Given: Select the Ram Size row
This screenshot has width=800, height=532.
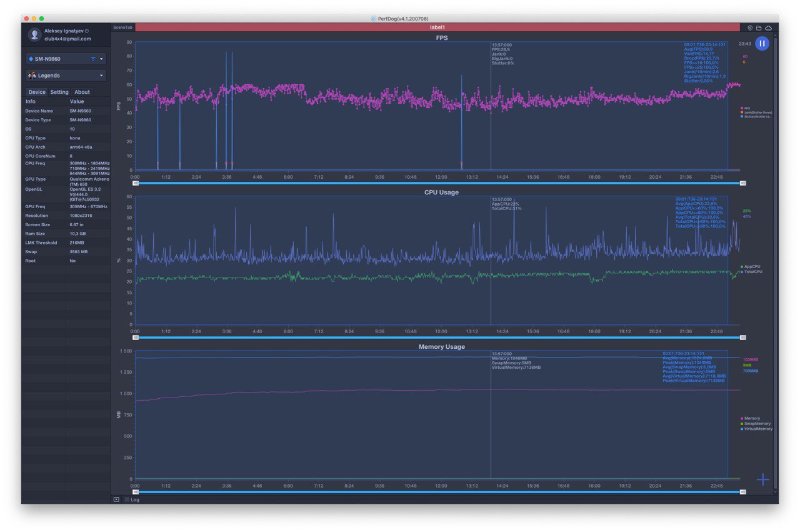Looking at the screenshot, I should [x=66, y=233].
